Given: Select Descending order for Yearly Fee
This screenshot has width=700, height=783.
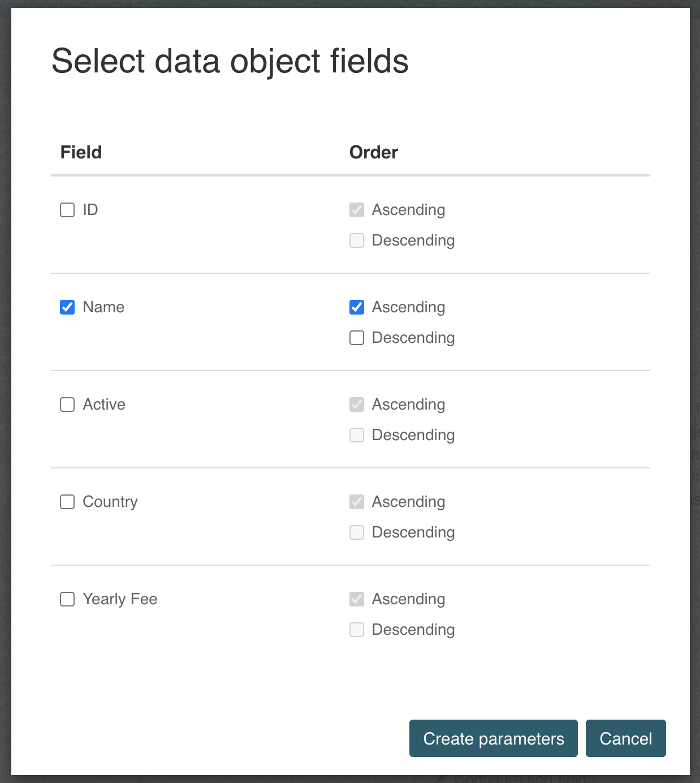Looking at the screenshot, I should point(356,630).
